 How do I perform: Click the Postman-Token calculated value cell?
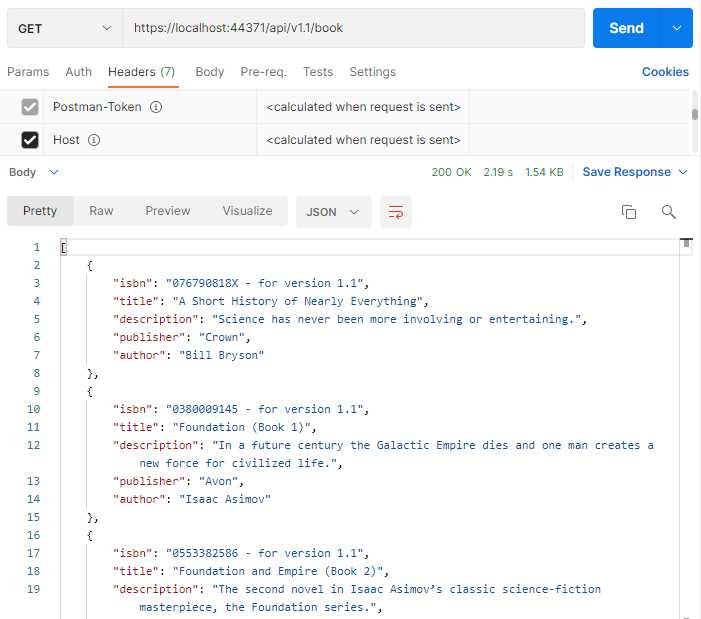(363, 107)
